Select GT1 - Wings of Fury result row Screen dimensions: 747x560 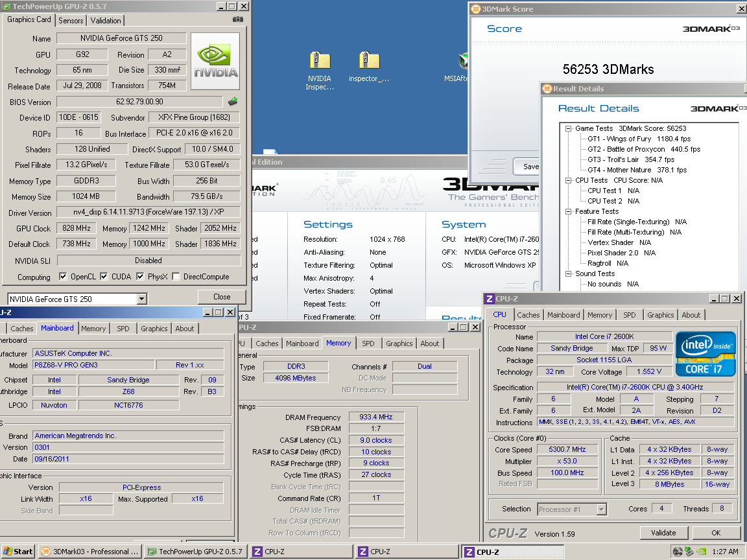639,139
